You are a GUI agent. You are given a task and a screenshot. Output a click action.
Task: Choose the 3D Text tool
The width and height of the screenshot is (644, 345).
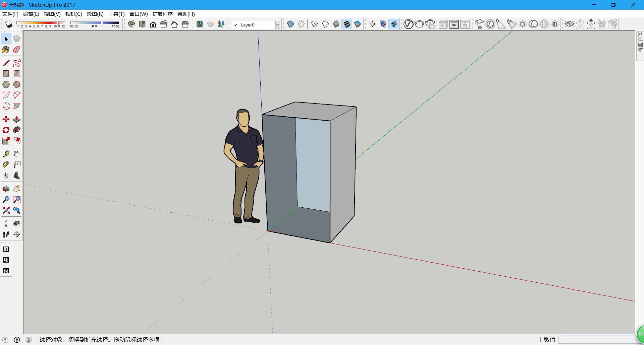16,176
